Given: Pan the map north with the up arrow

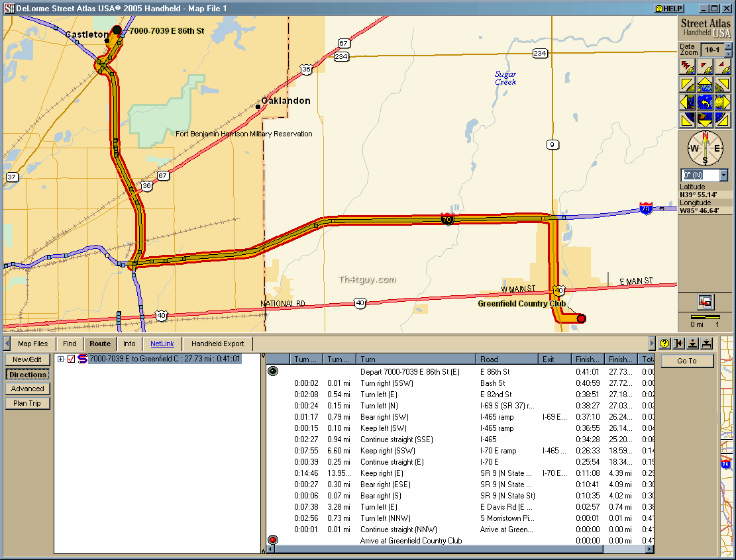Looking at the screenshot, I should 705,85.
